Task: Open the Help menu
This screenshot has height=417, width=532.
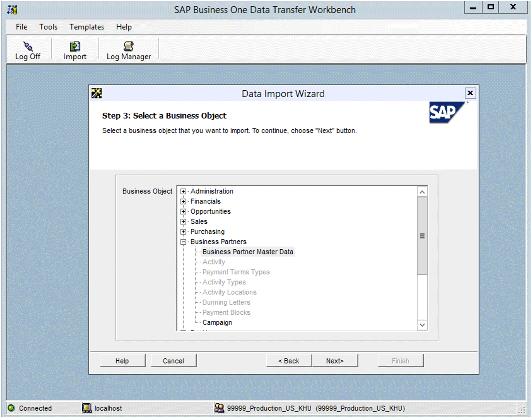Action: click(124, 27)
